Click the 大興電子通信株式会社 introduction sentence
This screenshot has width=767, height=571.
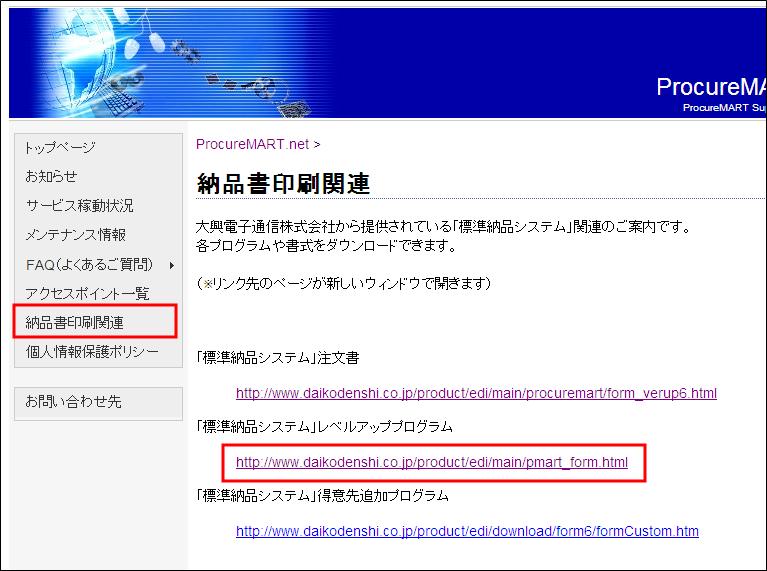click(x=444, y=227)
